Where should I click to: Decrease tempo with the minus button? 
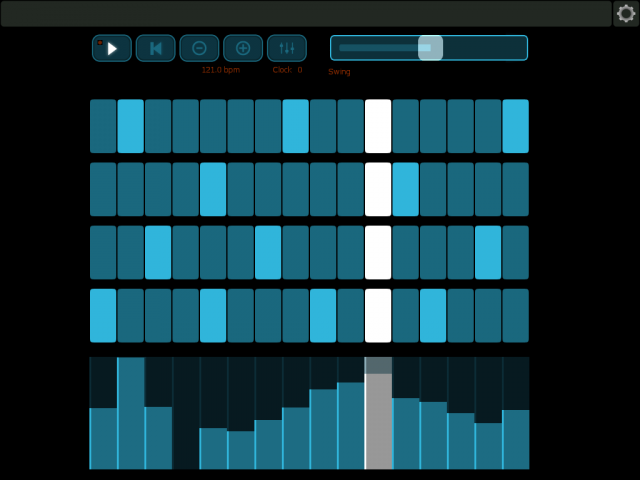click(x=199, y=48)
